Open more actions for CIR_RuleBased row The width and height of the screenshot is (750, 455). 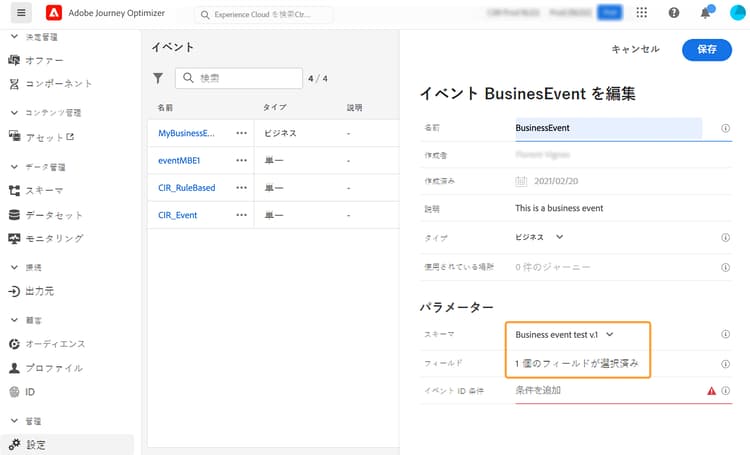click(242, 188)
